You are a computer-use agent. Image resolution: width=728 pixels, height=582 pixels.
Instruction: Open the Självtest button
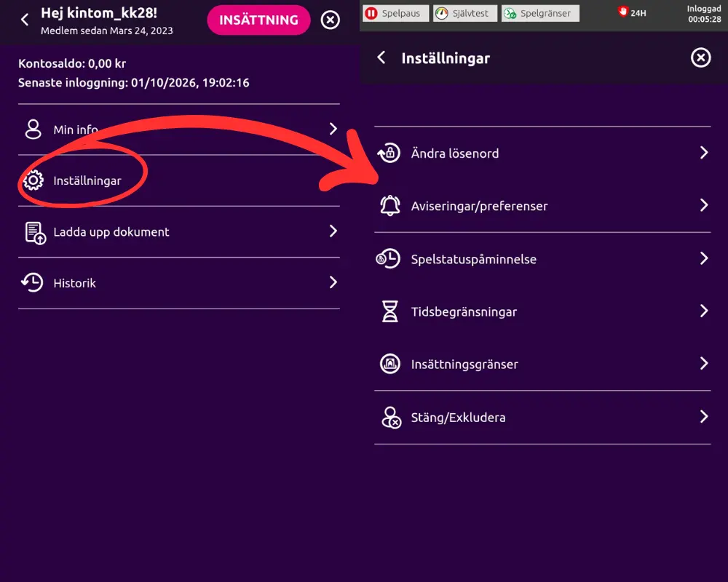pos(464,13)
